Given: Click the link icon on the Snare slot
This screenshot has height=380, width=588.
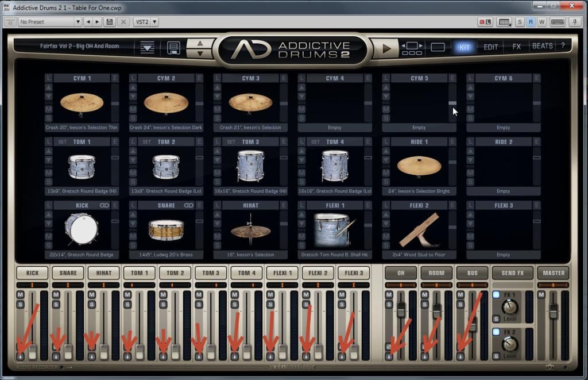Looking at the screenshot, I should (188, 205).
